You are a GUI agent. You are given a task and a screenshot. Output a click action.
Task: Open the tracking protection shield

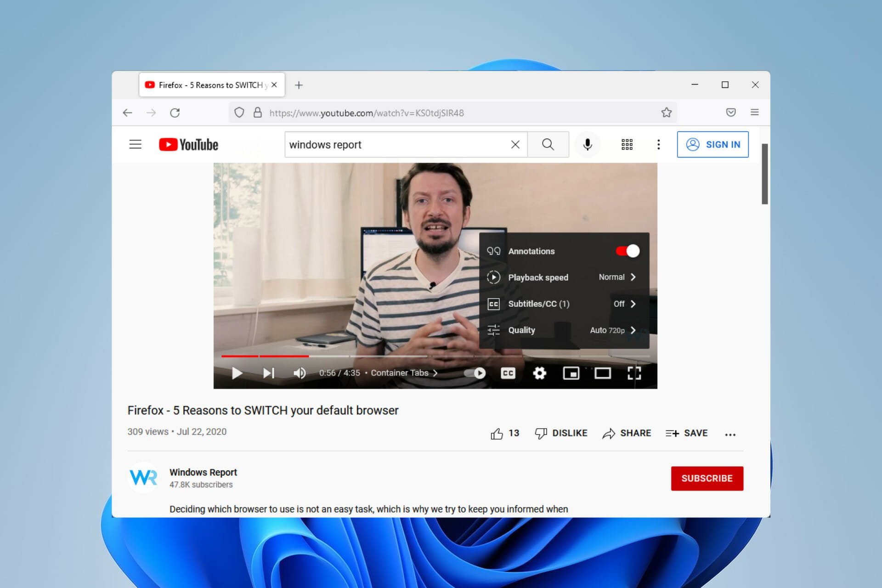(x=239, y=113)
